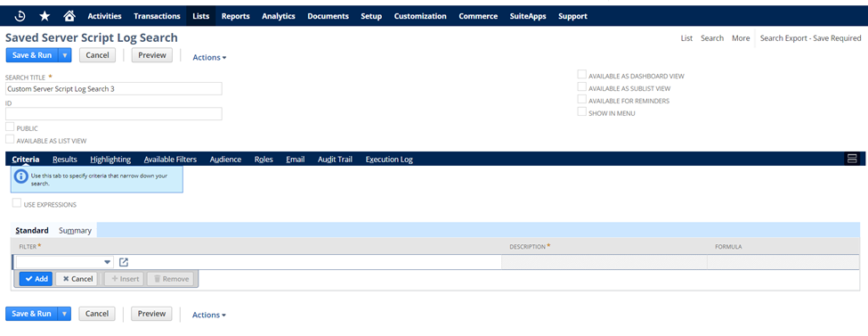Select the Summary subtab
Image resolution: width=868 pixels, height=336 pixels.
(76, 230)
